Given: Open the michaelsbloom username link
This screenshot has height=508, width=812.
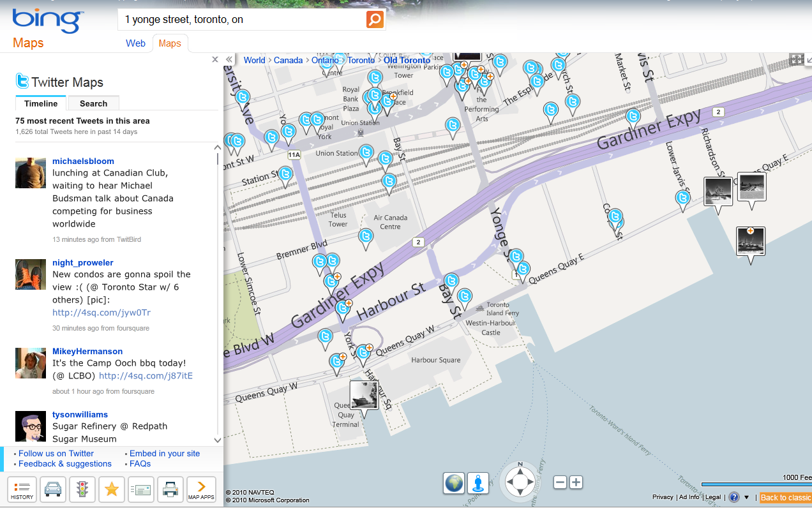Looking at the screenshot, I should (83, 161).
